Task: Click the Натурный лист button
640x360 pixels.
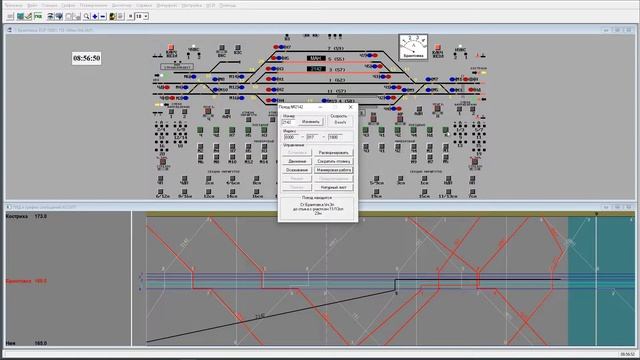Action: pyautogui.click(x=333, y=187)
